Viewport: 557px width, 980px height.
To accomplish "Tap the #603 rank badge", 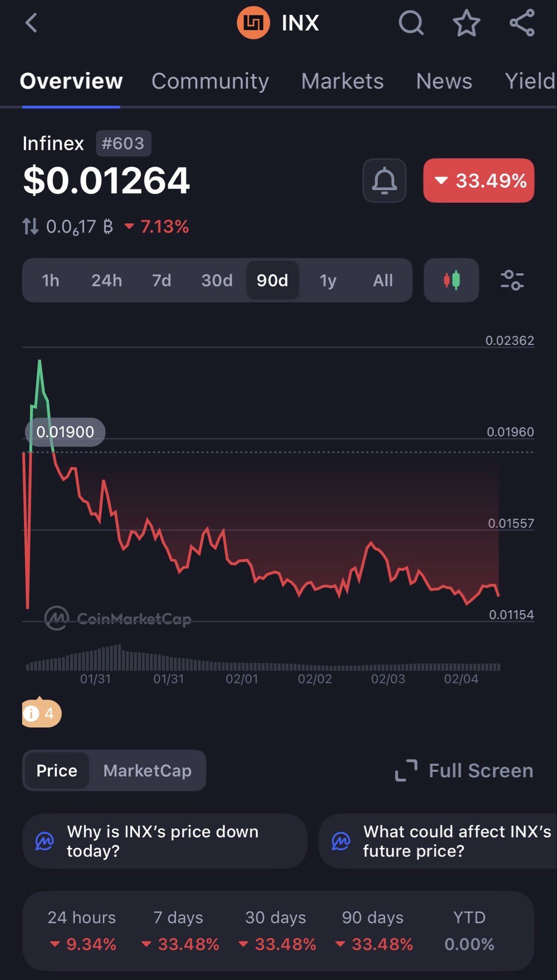I will pyautogui.click(x=123, y=144).
